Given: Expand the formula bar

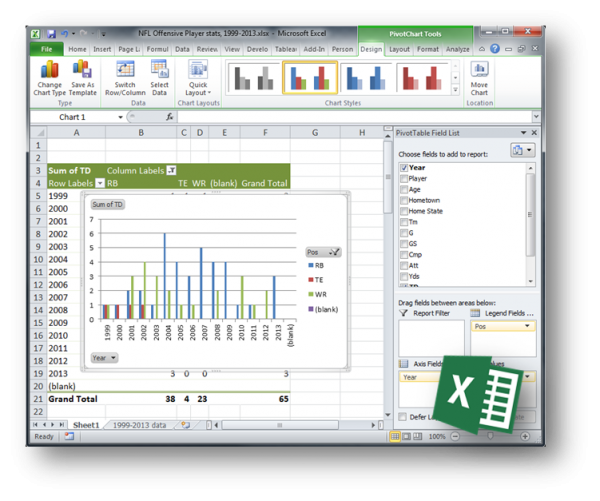Looking at the screenshot, I should [x=536, y=116].
